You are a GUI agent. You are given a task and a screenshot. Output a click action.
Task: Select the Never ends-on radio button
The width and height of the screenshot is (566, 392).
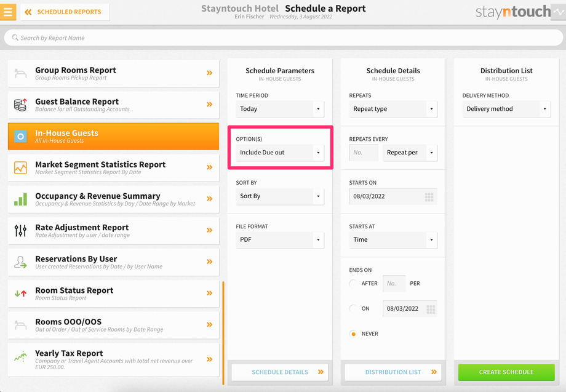353,334
